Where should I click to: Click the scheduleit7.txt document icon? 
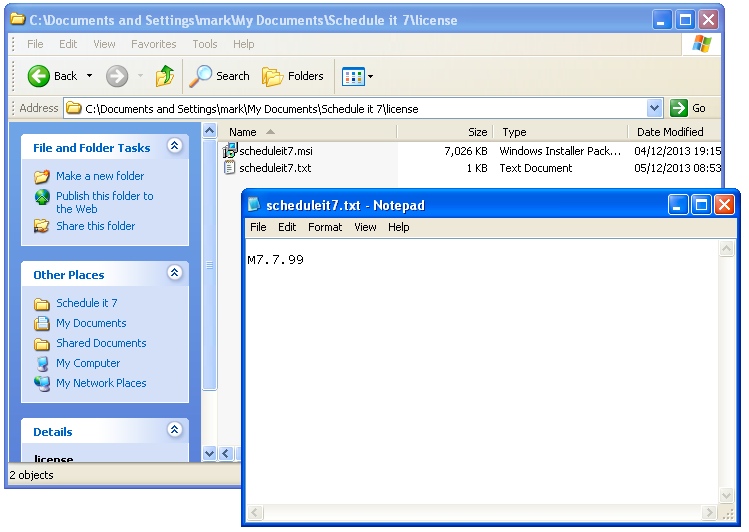230,168
